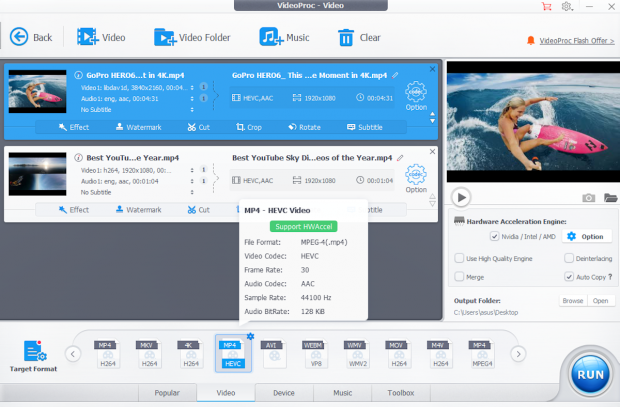Viewport: 620px width, 407px height.
Task: Move GoPro item down with arrow
Action: point(432,121)
